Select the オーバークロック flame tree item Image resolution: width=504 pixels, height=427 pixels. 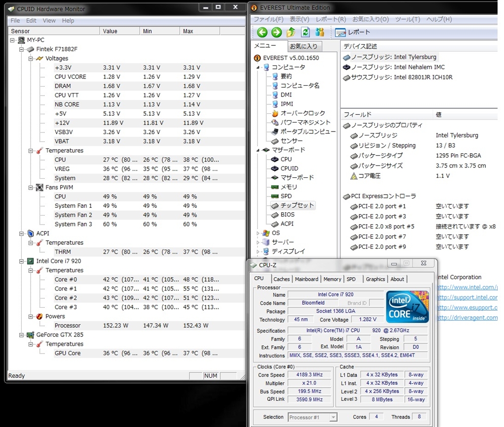click(302, 113)
